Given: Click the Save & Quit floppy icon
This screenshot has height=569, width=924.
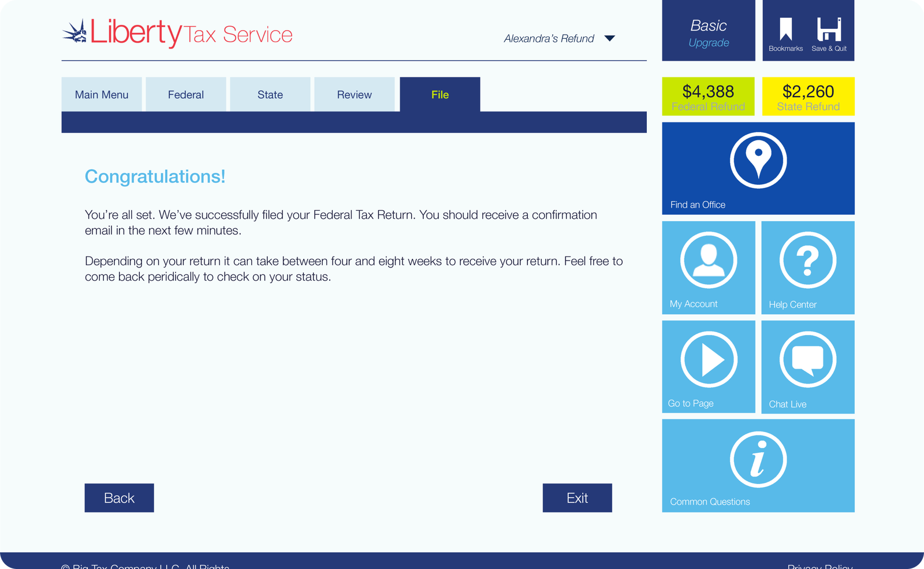Looking at the screenshot, I should coord(829,29).
